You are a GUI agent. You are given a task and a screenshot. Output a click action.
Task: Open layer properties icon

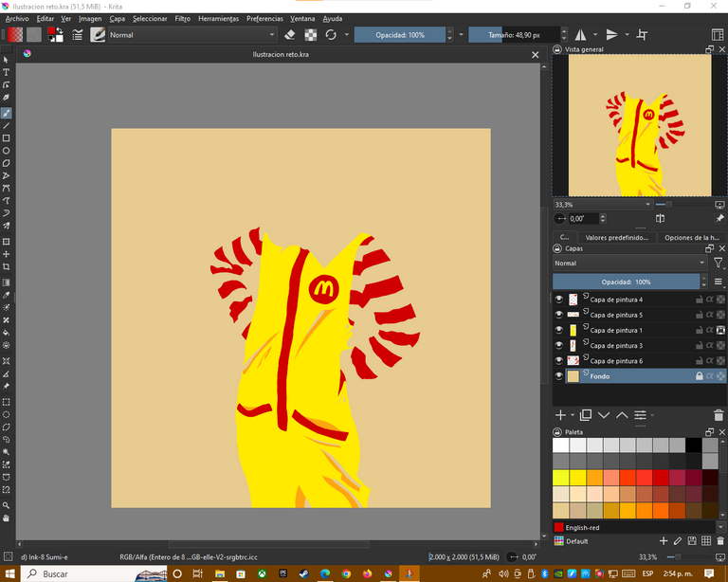pyautogui.click(x=640, y=415)
